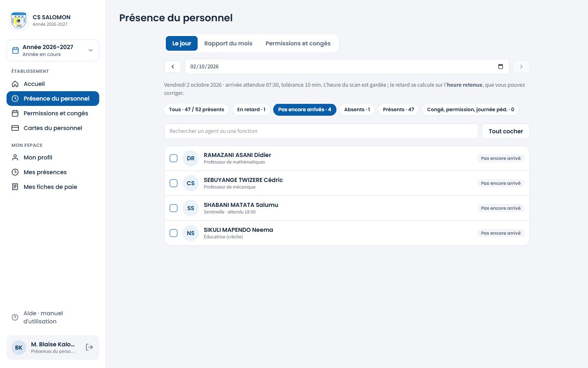
Task: Open Aide · manuel d'utilisation
Action: 53,317
